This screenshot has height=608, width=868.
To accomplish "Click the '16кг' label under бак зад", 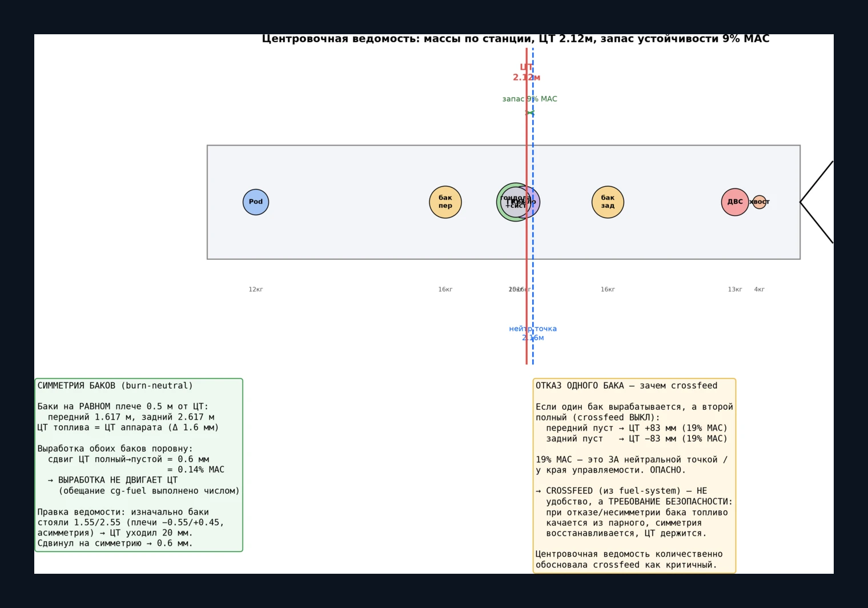I will [608, 289].
